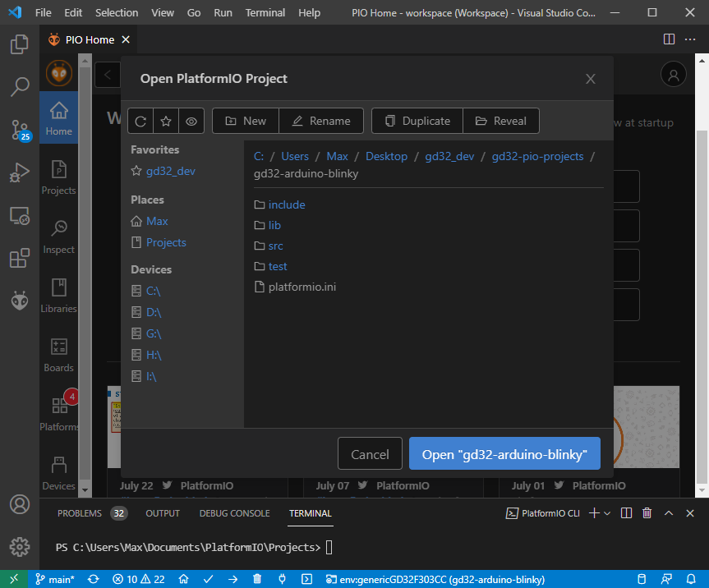
Task: Open PIO Inspect section
Action: pyautogui.click(x=59, y=237)
